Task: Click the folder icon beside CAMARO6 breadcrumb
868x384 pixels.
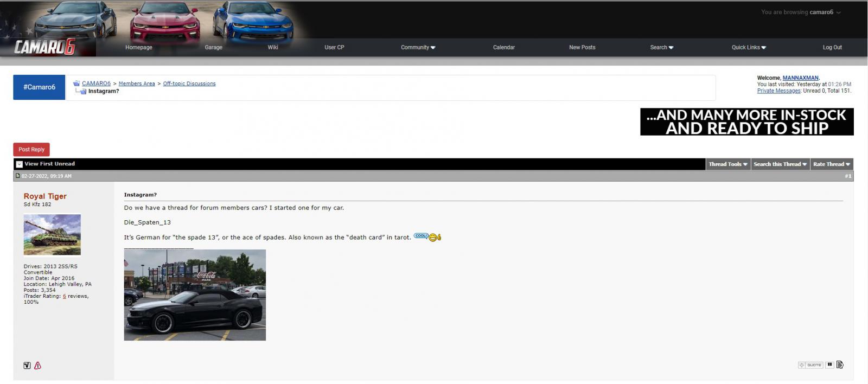Action: pyautogui.click(x=76, y=84)
